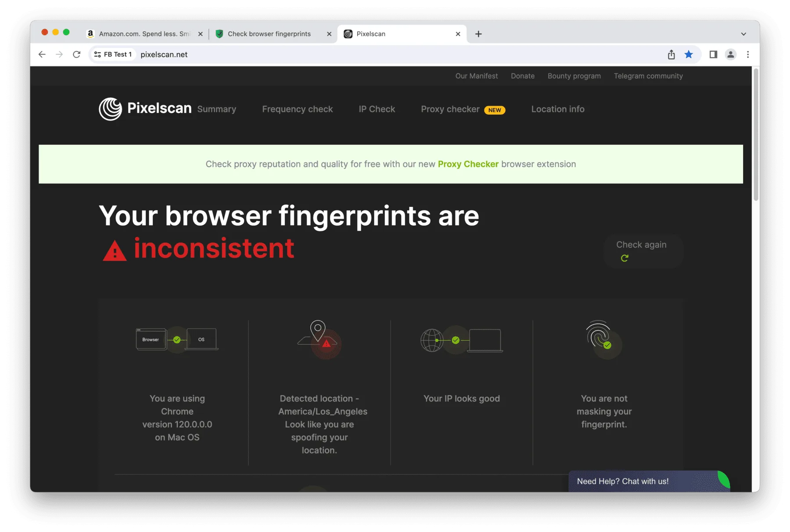The width and height of the screenshot is (790, 532).
Task: Open the Our Manifest link
Action: tap(477, 76)
